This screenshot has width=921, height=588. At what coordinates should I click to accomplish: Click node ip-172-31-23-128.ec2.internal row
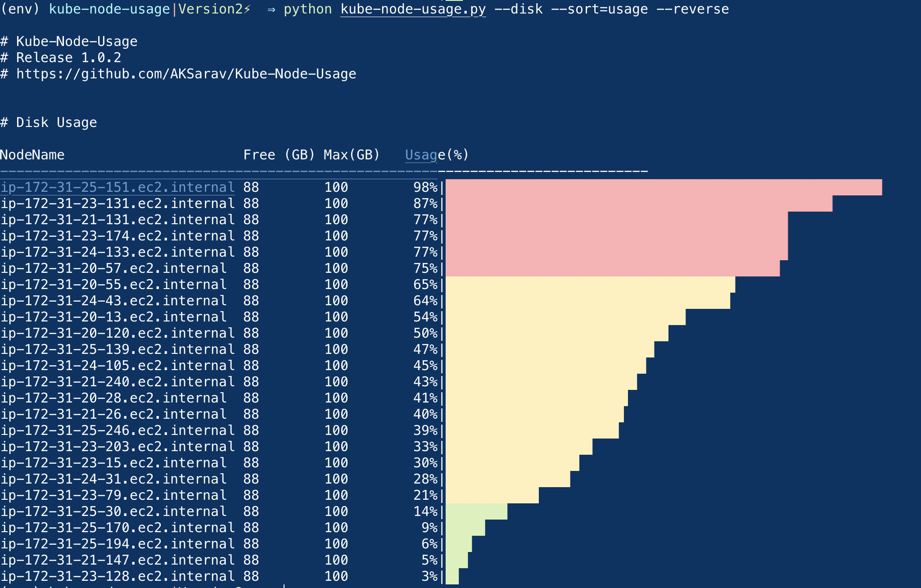pos(117,576)
